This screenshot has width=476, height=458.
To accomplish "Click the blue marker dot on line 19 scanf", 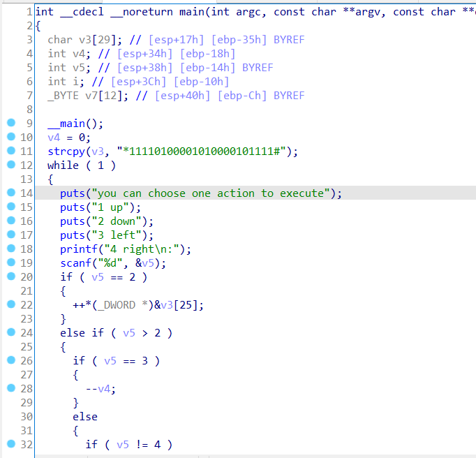I will (10, 263).
